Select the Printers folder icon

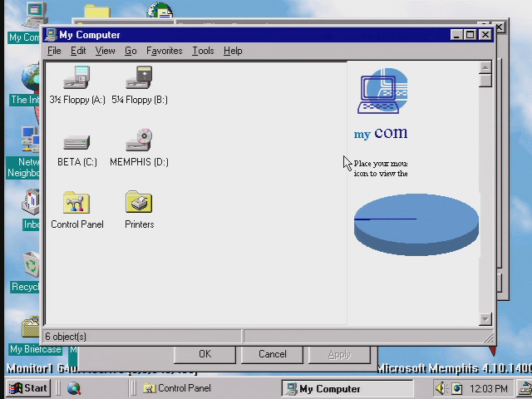[x=139, y=202]
